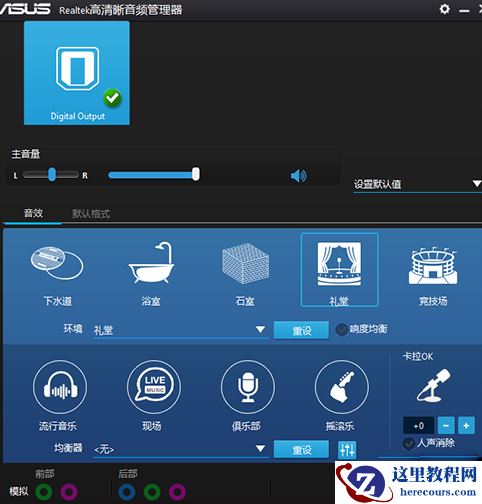The height and width of the screenshot is (504, 482).
Task: Click the 后部 rear panel label
Action: [128, 473]
